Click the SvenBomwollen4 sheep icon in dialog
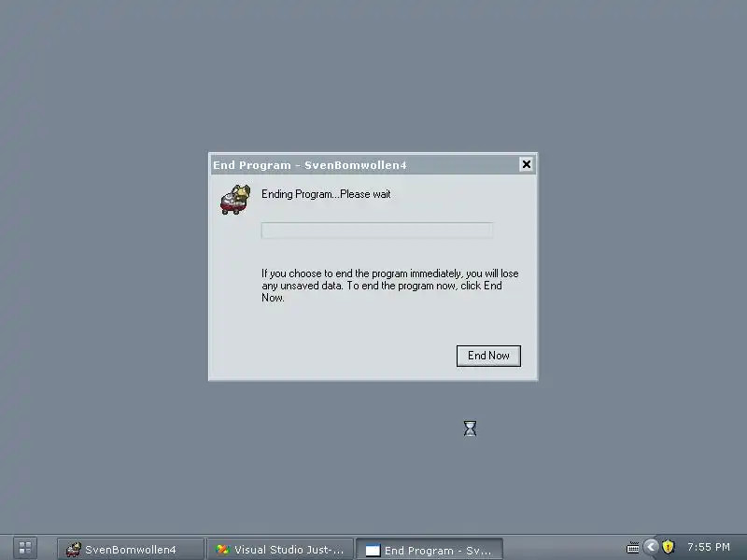 [x=235, y=200]
